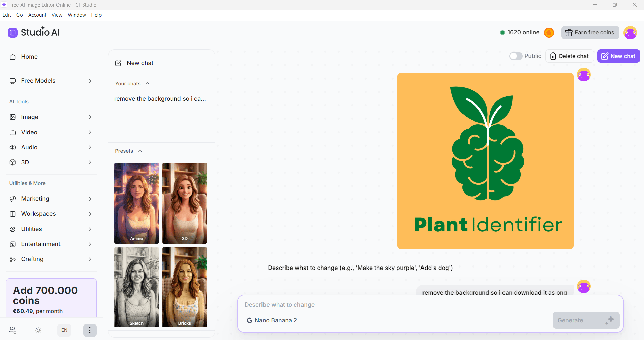
Task: Click the Studio AI logo icon
Action: point(13,33)
